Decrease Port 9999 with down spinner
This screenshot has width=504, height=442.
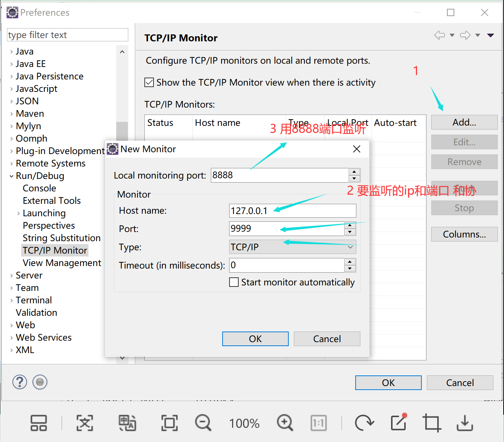click(350, 232)
